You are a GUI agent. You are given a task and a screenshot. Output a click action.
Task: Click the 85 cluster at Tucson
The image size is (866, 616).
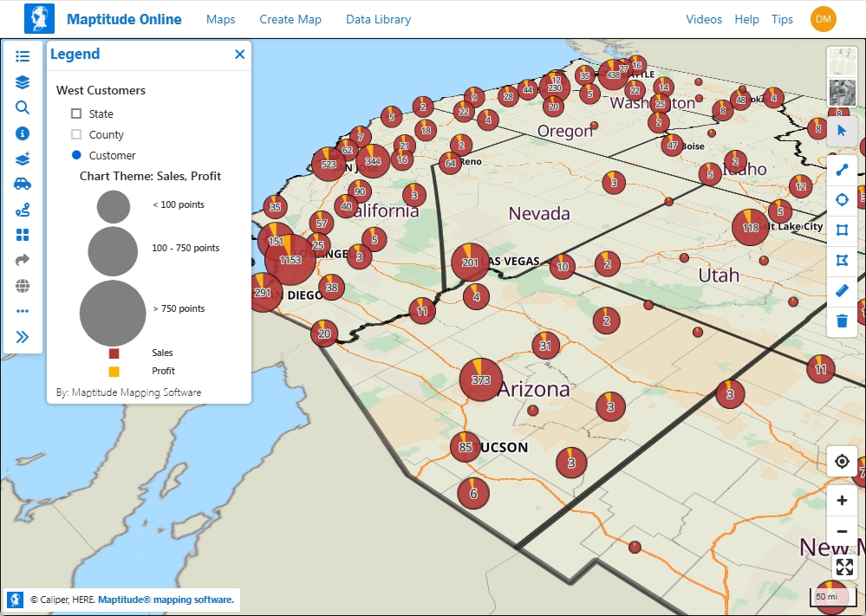click(465, 446)
